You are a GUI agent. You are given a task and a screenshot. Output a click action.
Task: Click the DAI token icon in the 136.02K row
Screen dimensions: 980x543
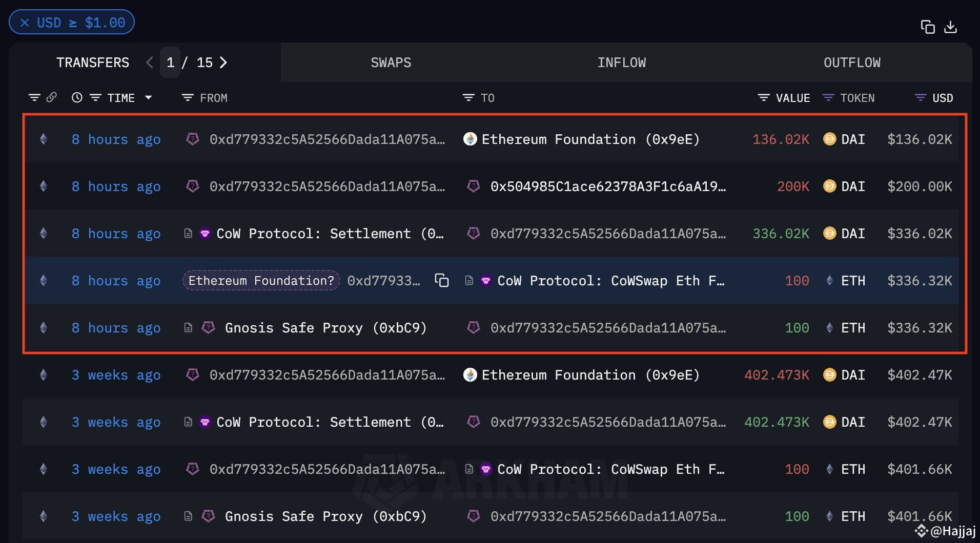coord(829,139)
